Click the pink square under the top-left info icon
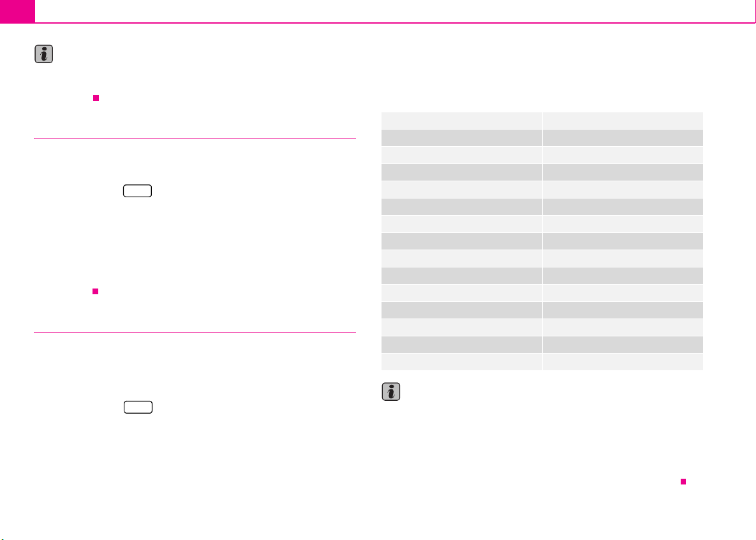The width and height of the screenshot is (756, 540). 96,98
